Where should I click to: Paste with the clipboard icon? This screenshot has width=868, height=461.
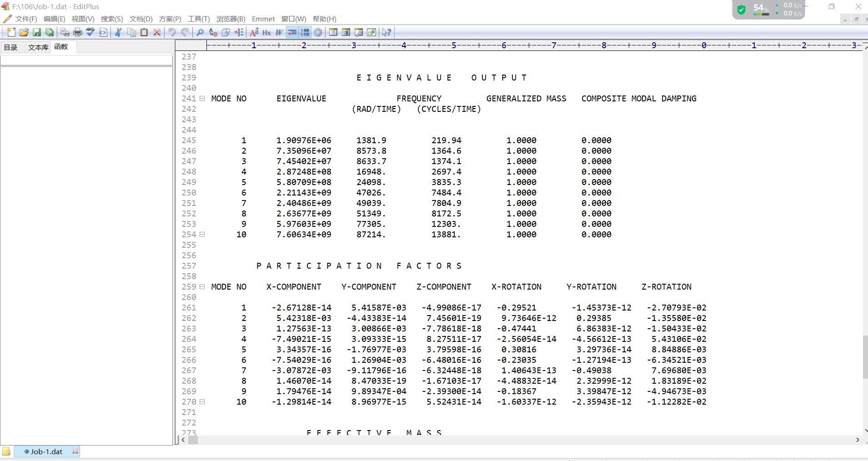click(144, 32)
